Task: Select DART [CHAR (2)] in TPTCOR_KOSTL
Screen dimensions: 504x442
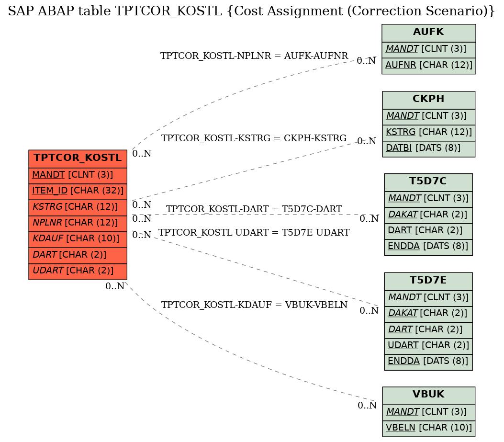Action: point(78,255)
